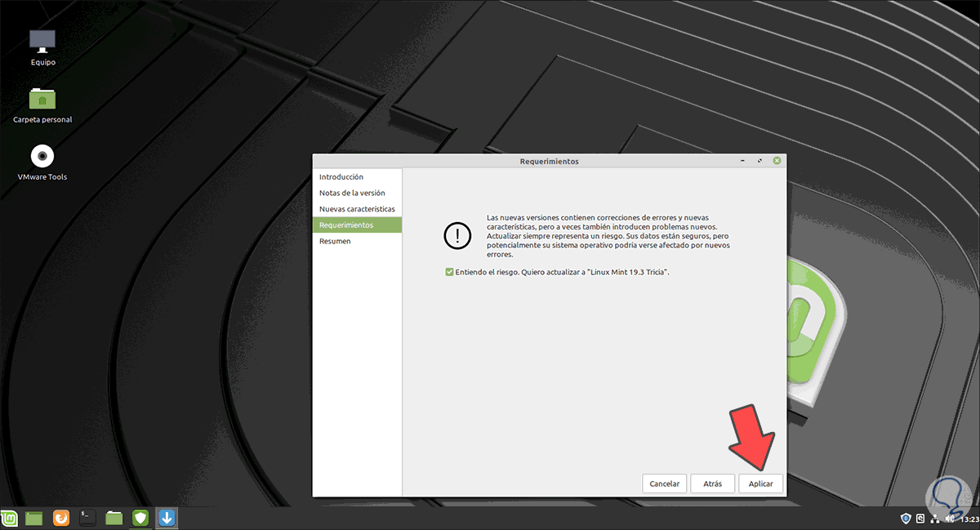
Task: Select the Resumen section
Action: pyautogui.click(x=335, y=241)
